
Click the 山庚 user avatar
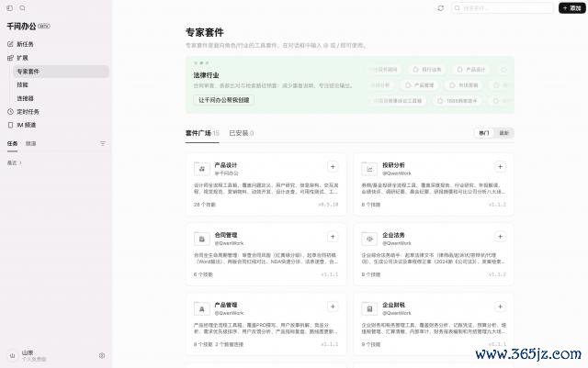[x=12, y=356]
